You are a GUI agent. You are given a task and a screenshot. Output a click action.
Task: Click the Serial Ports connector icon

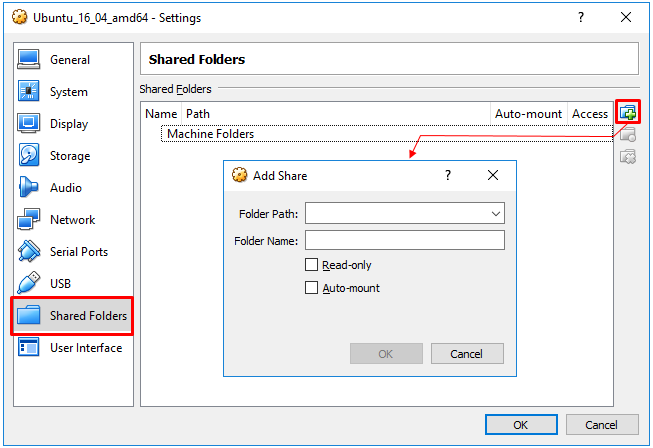click(28, 251)
